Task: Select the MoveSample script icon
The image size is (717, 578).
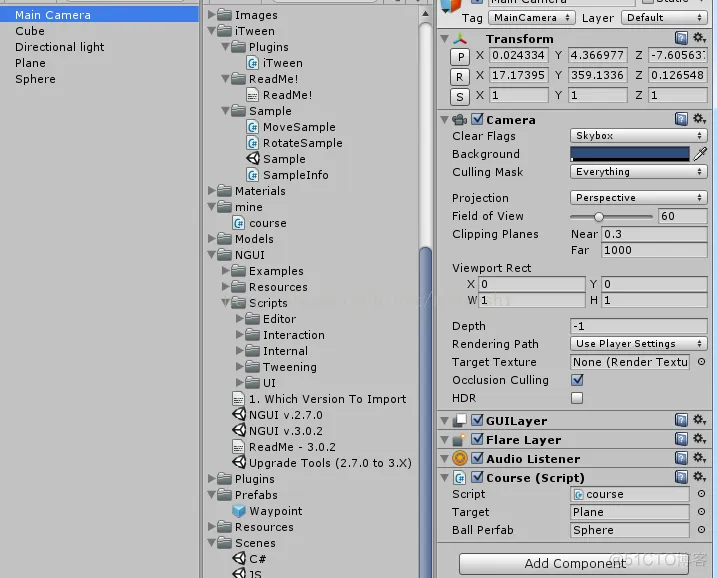Action: [252, 127]
